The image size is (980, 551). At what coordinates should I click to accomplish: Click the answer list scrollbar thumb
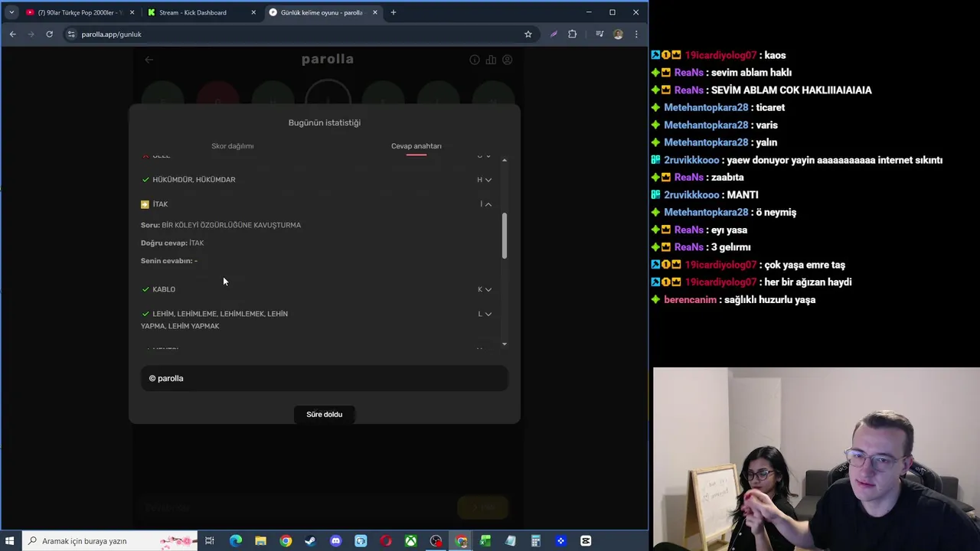[x=504, y=236]
